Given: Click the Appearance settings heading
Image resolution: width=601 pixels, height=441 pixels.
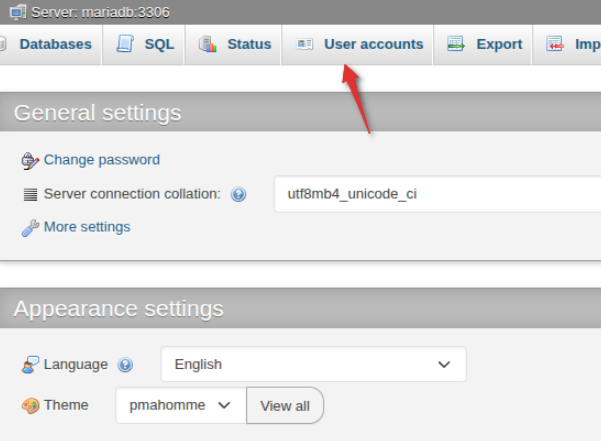Looking at the screenshot, I should [x=118, y=309].
